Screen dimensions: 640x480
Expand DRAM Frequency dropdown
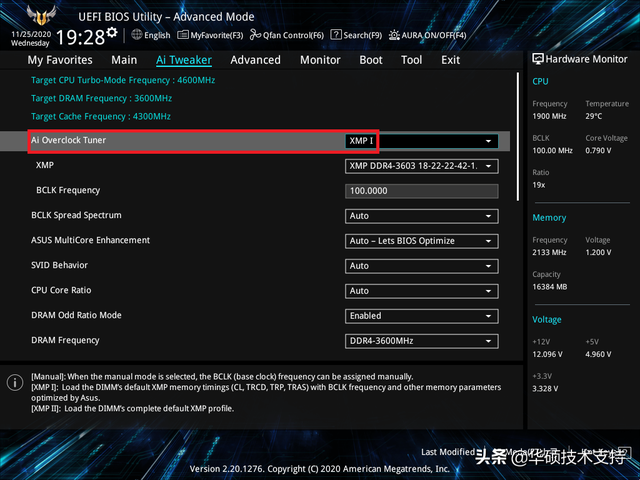coord(422,341)
